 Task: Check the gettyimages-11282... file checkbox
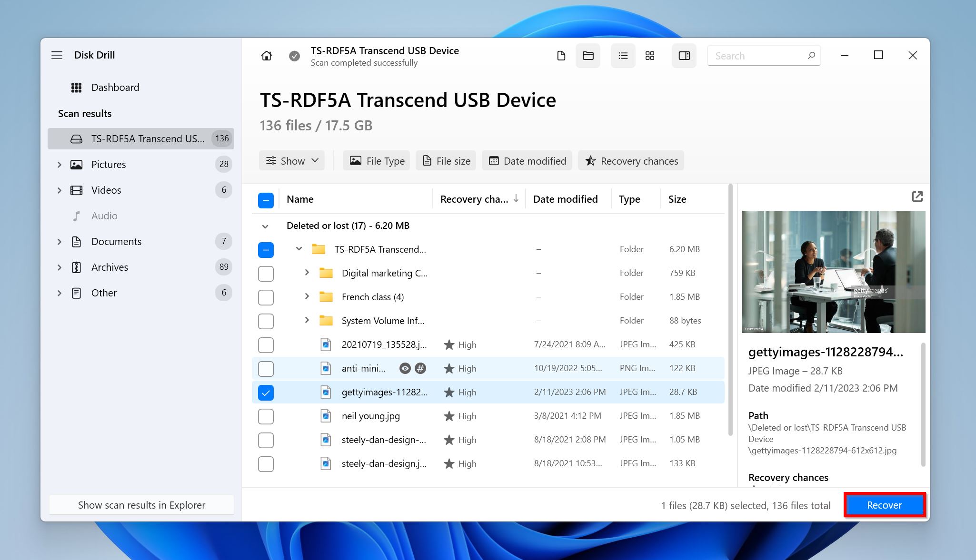(266, 392)
